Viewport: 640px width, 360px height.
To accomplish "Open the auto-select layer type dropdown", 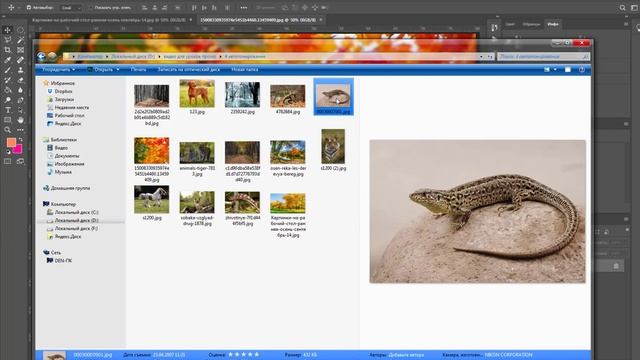I will (x=71, y=7).
